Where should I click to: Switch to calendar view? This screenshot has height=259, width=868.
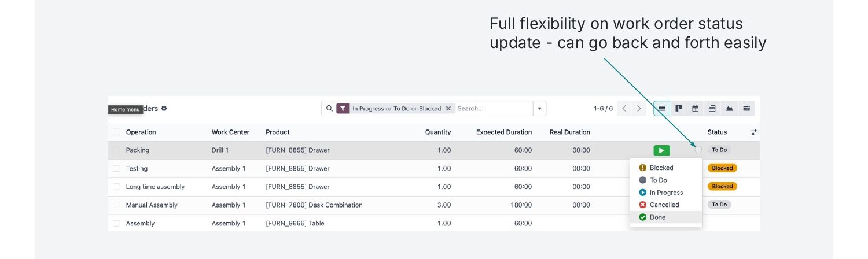coord(696,109)
